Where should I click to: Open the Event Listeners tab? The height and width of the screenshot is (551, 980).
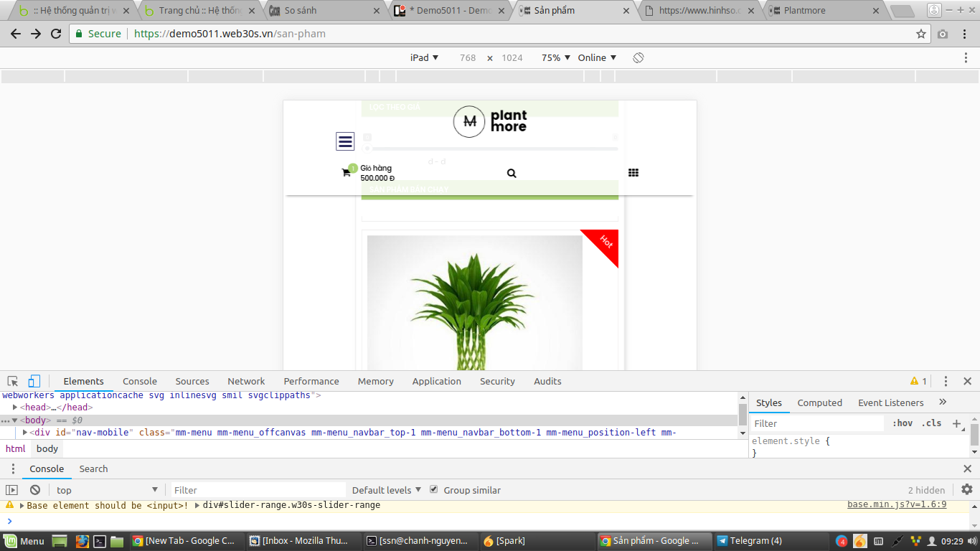[891, 402]
